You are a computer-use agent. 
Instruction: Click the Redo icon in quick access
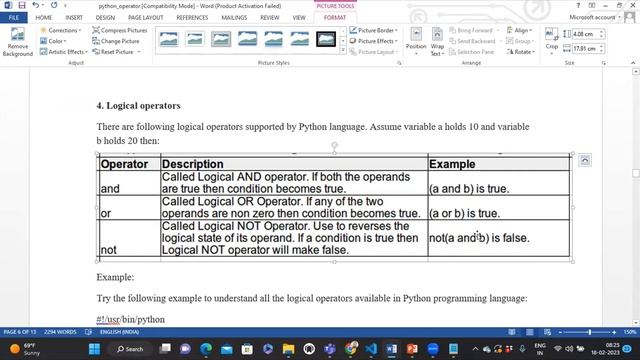54,5
